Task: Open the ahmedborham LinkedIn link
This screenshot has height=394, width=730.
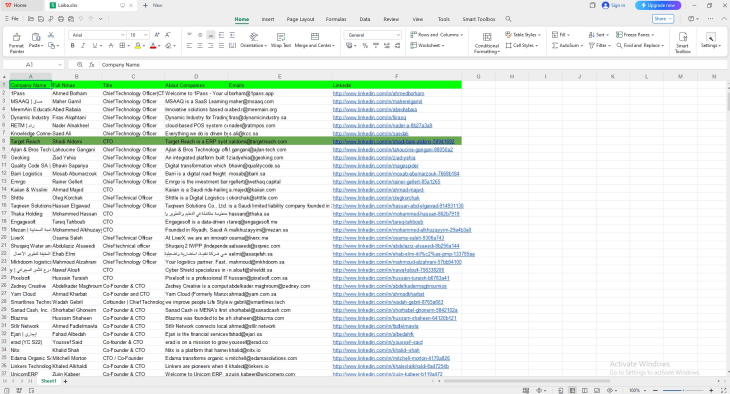Action: coord(379,93)
